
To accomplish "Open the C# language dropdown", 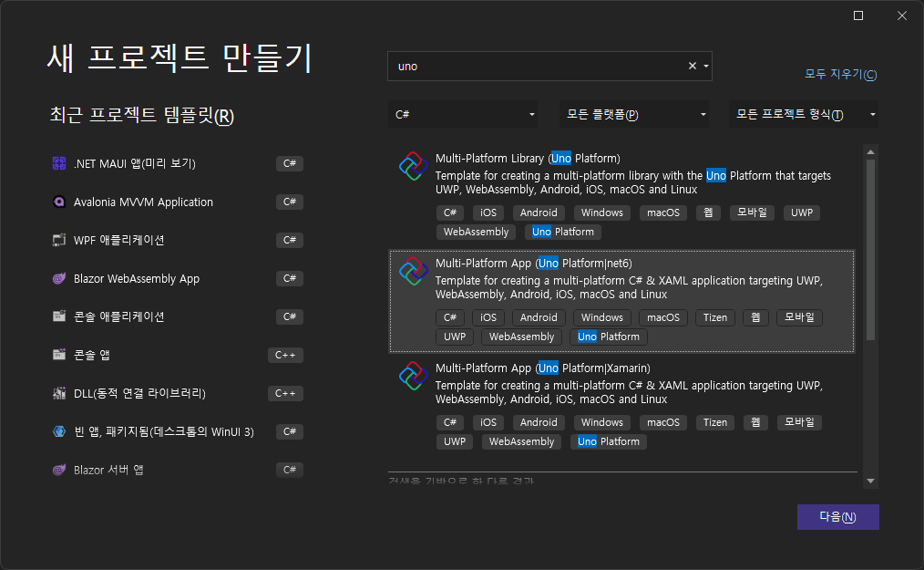I will tap(463, 113).
